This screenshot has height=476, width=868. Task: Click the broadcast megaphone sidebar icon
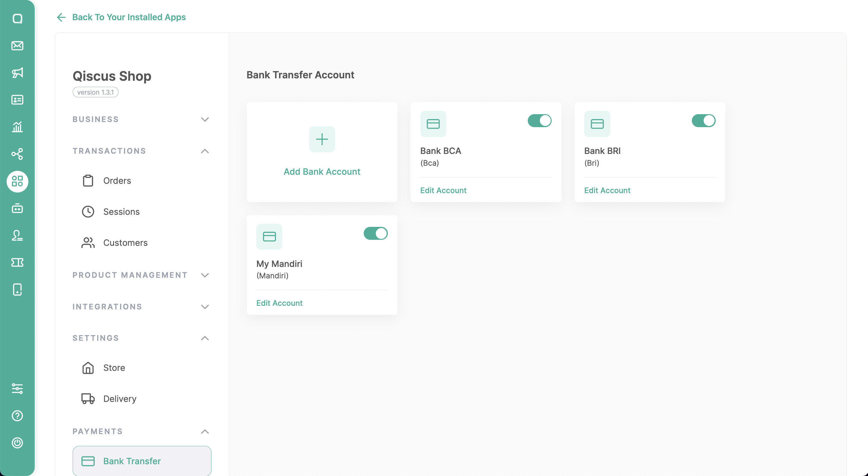click(x=17, y=73)
